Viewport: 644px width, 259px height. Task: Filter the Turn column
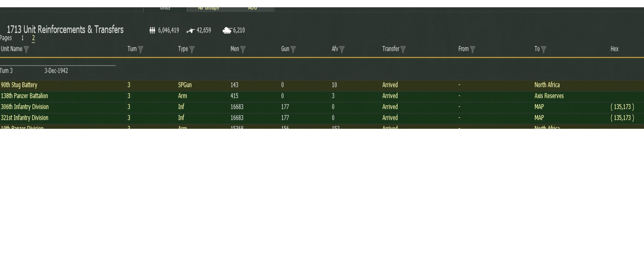141,49
